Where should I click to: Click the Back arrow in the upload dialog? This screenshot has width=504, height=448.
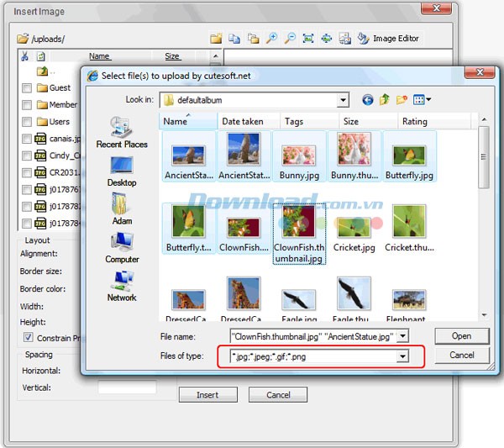(368, 100)
